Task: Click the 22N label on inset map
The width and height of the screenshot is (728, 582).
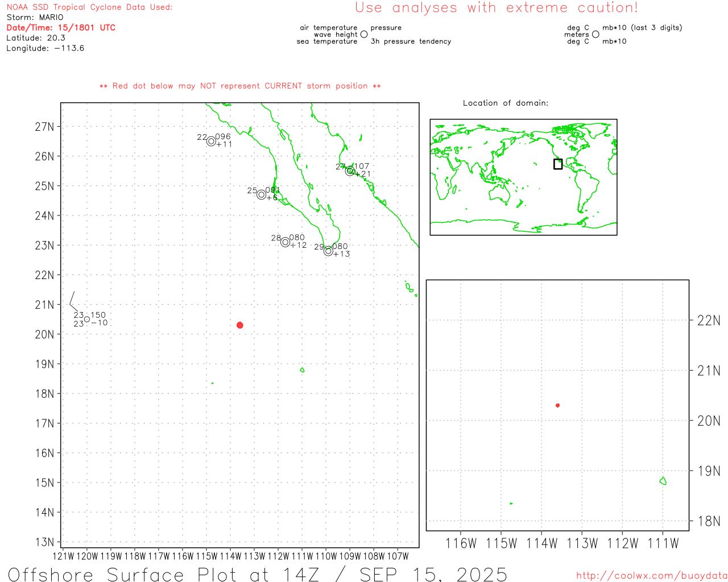Action: 709,321
